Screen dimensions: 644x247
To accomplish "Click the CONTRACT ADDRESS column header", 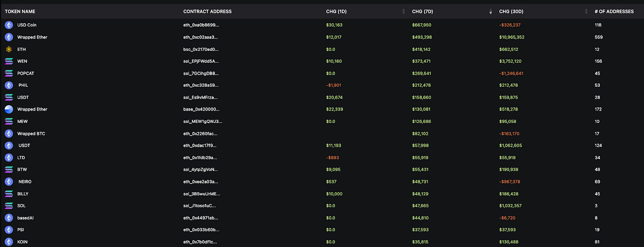I will tap(207, 11).
